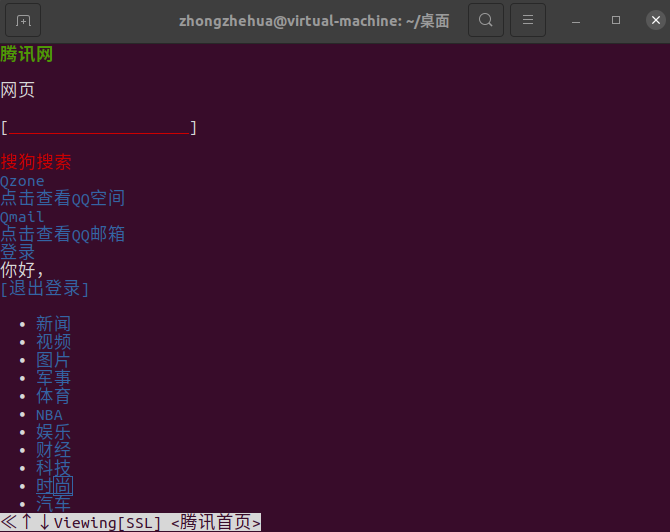The width and height of the screenshot is (670, 532).
Task: Open a new terminal tab
Action: [23, 20]
